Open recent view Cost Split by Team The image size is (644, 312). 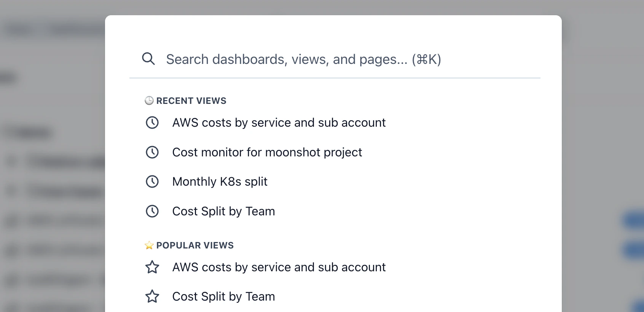(223, 211)
